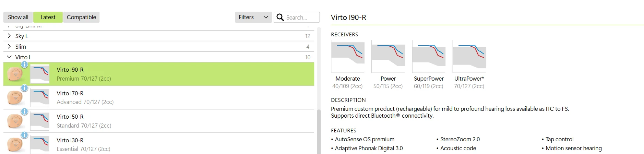Click info icon on Virto I30-R
The image size is (644, 154).
pyautogui.click(x=24, y=135)
